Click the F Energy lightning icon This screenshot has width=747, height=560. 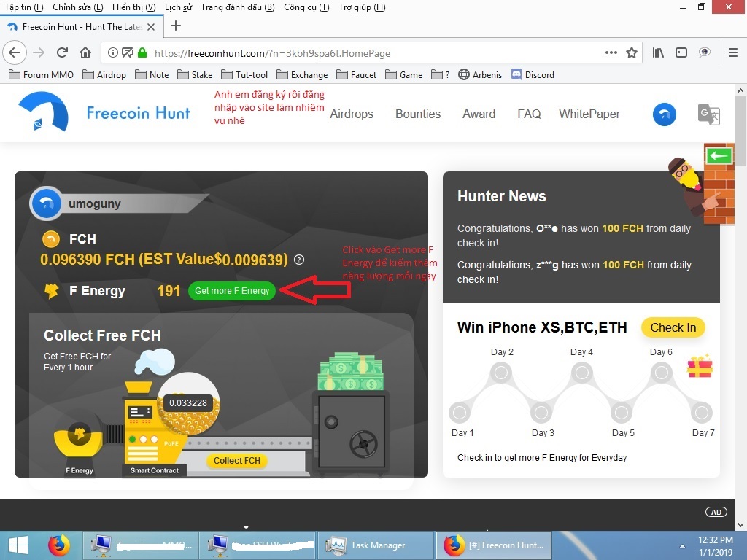[x=52, y=290]
